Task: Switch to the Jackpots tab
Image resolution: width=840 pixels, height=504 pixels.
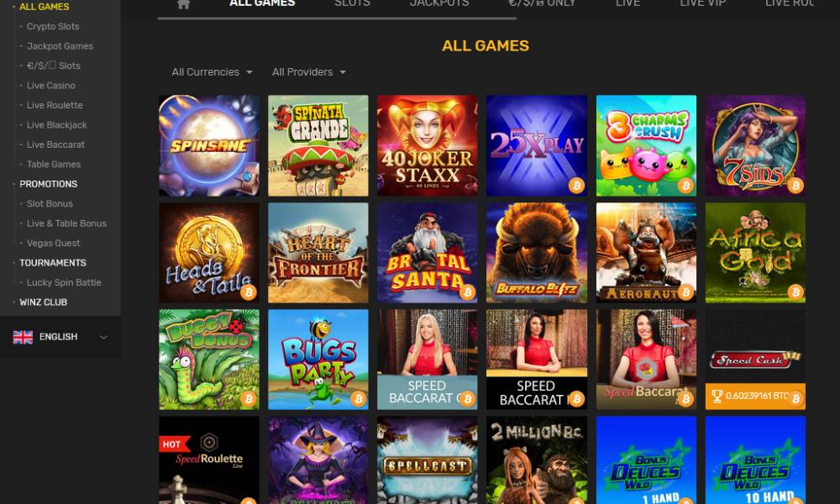Action: click(439, 3)
